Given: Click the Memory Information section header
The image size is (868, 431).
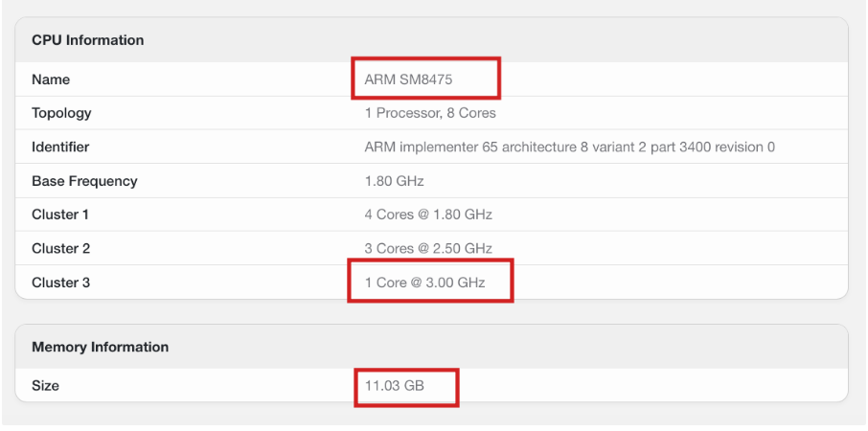Looking at the screenshot, I should 100,347.
